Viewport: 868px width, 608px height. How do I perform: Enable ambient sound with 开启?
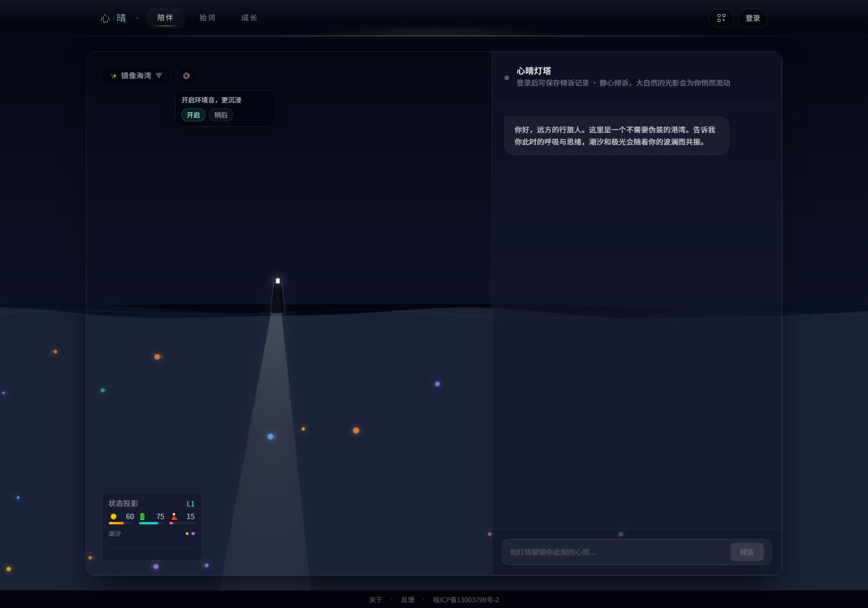point(193,115)
